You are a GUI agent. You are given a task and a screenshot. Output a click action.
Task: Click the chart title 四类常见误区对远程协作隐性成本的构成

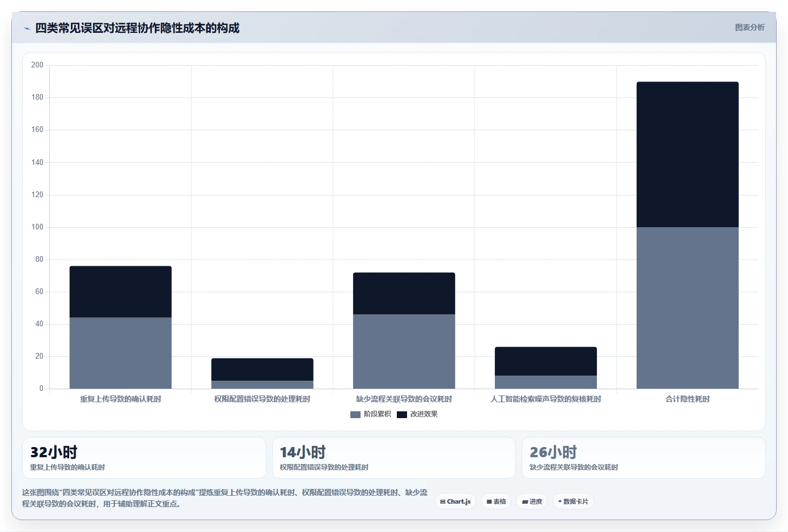(137, 28)
